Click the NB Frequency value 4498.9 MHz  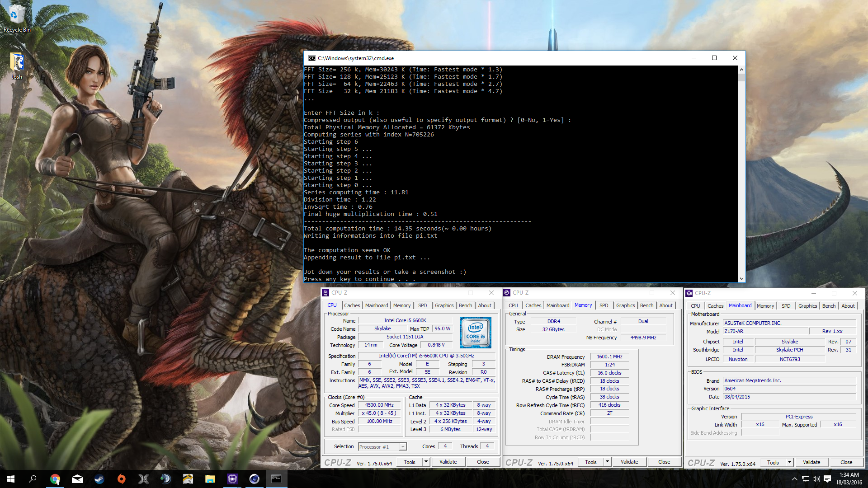click(x=643, y=338)
